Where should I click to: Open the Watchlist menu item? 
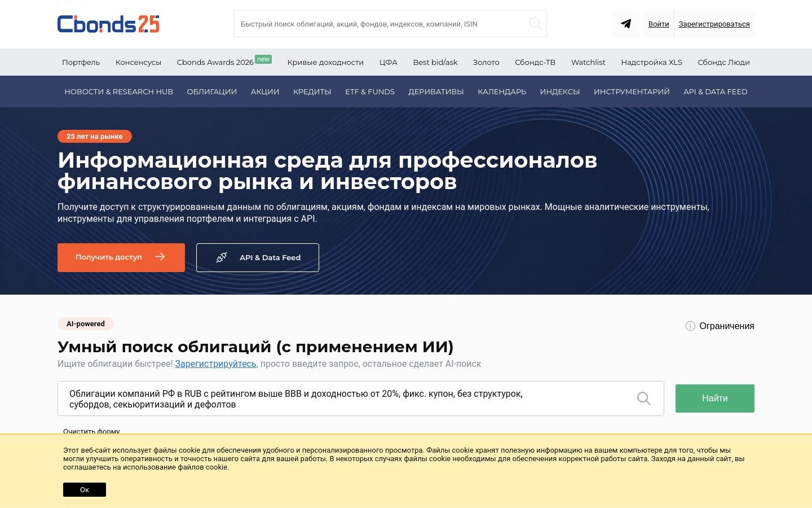pos(588,62)
